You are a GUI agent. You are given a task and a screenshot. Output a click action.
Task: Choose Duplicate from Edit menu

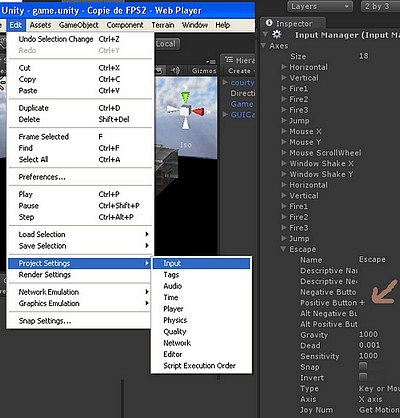[80, 108]
